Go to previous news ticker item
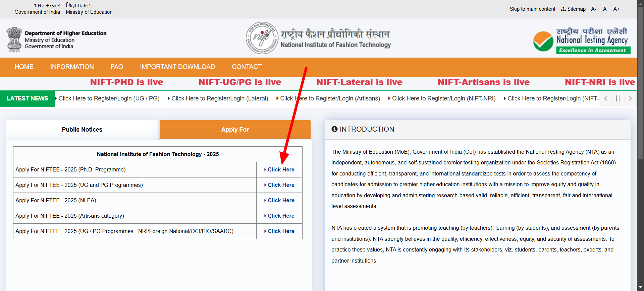The height and width of the screenshot is (291, 644). point(606,98)
